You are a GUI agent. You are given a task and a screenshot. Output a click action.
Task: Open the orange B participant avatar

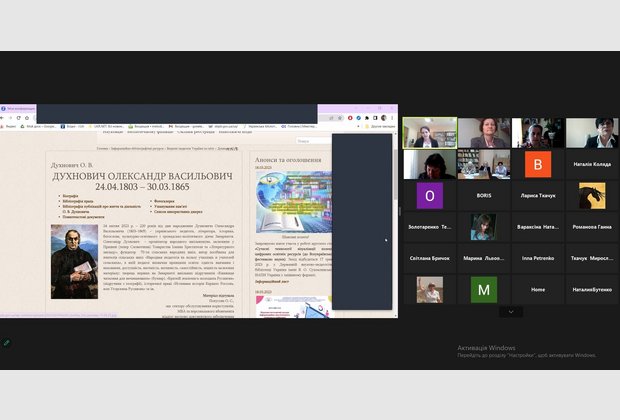(539, 164)
